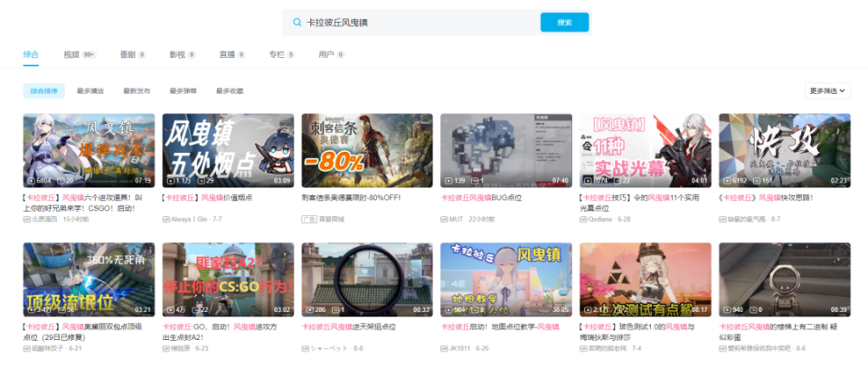Click UP icon beside MUT
The height and width of the screenshot is (369, 868).
pos(444,220)
